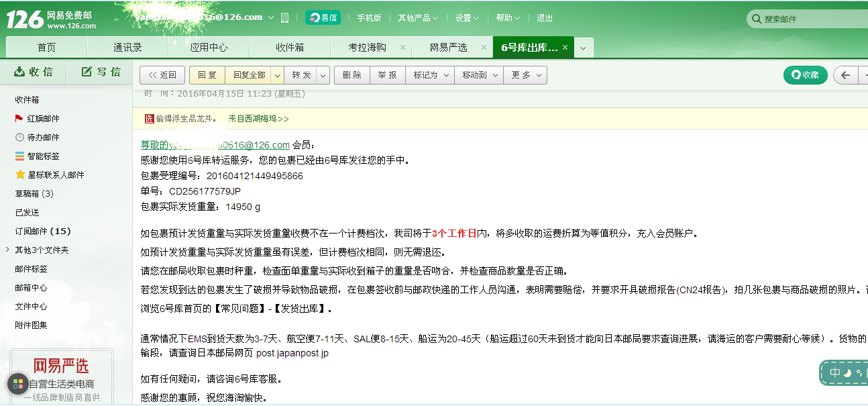This screenshot has width=868, height=406.
Task: Open the 移动到 dropdown
Action: (479, 75)
